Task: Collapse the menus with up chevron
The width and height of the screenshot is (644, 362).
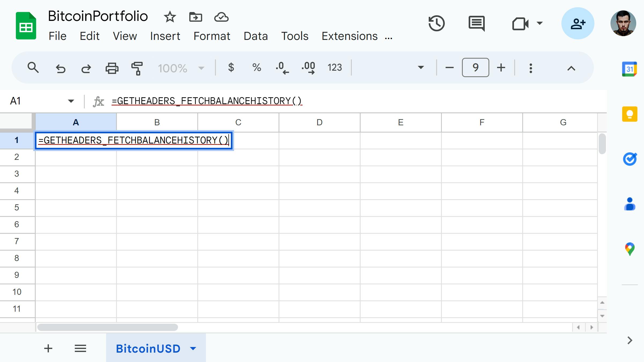Action: [x=571, y=69]
